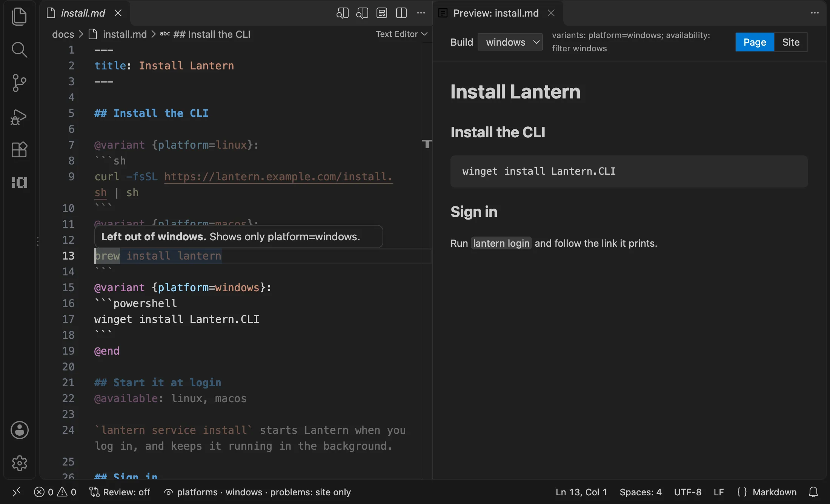
Task: Open the Source Control view
Action: (19, 83)
